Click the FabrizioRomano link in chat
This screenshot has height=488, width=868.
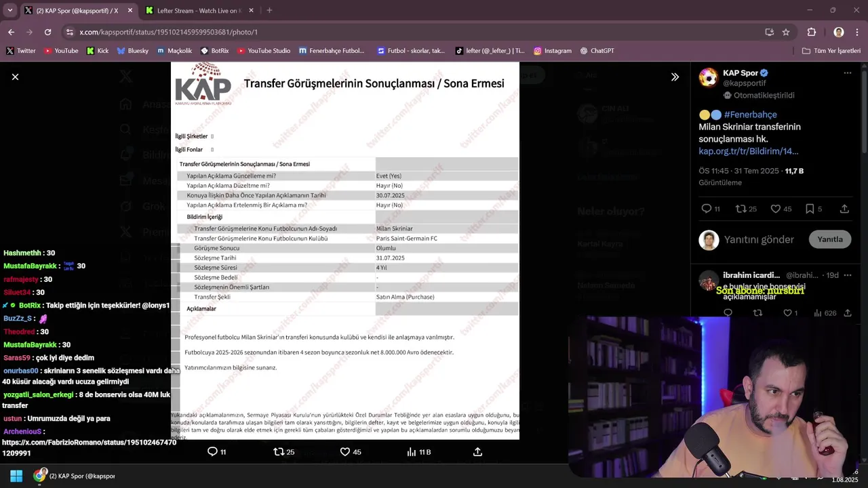89,447
